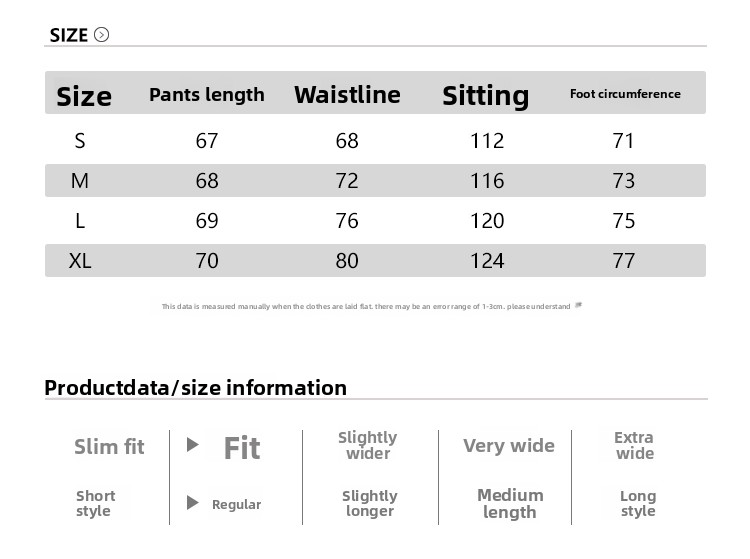The image size is (750, 559).
Task: Click the Pants length column header
Action: pos(207,95)
